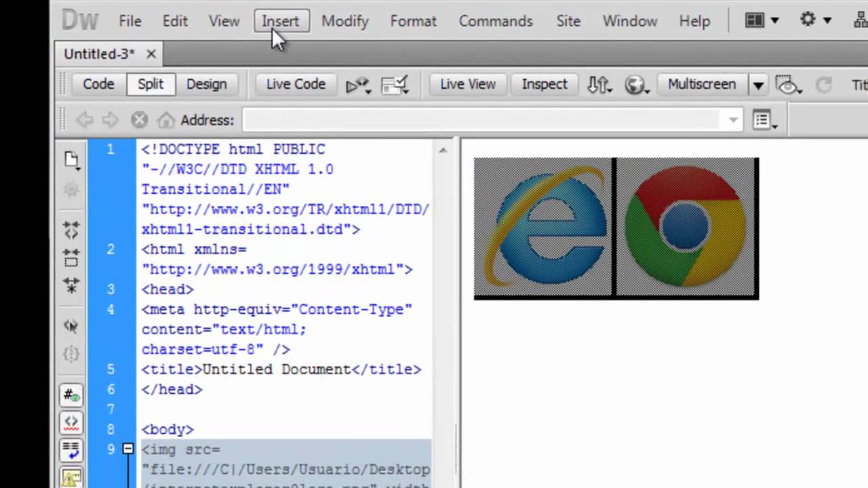Image resolution: width=868 pixels, height=488 pixels.
Task: Open the Insert menu
Action: [280, 21]
